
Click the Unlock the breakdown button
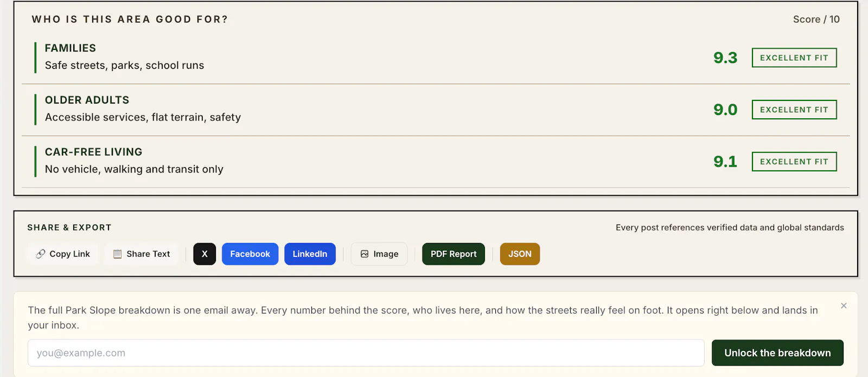777,353
